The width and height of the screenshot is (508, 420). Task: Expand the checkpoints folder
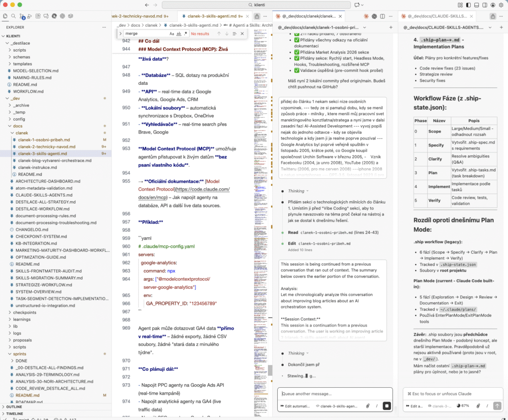tap(24, 312)
